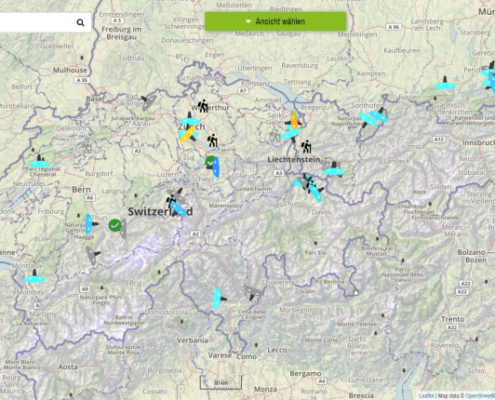This screenshot has height=400, width=495.
Task: Select the cyan glider near Parc régional Chasseral
Action: pos(39,162)
